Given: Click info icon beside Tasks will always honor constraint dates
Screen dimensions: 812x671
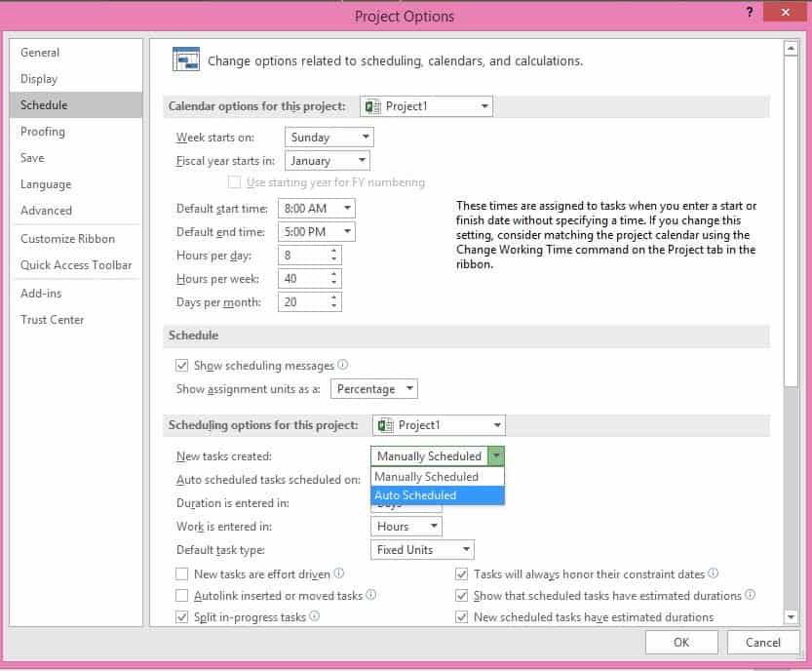Looking at the screenshot, I should click(x=714, y=574).
